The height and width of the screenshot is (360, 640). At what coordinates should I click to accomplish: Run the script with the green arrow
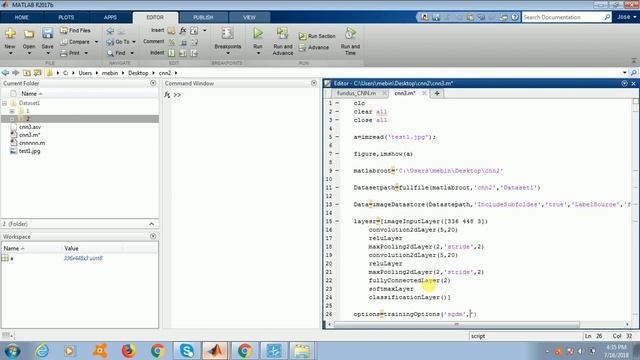coord(258,33)
